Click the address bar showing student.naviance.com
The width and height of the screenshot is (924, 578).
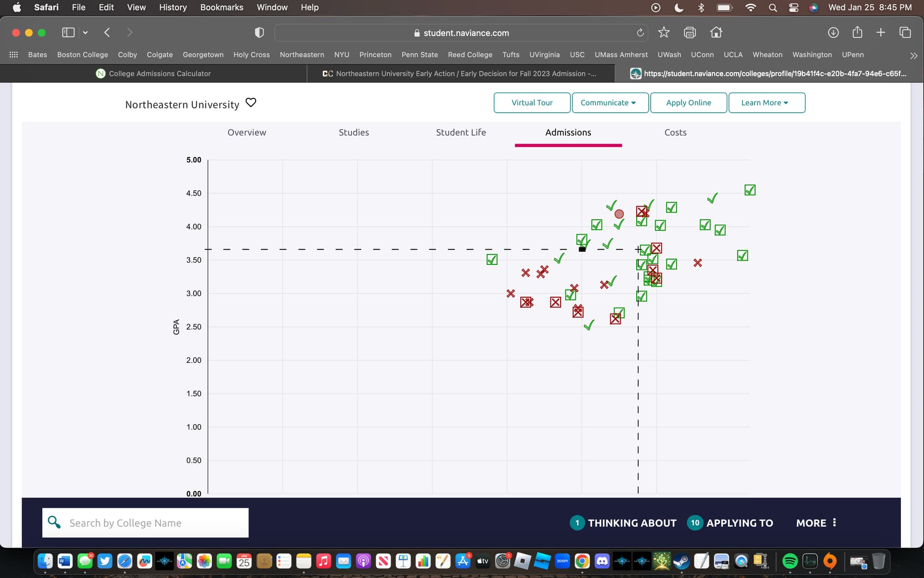click(x=461, y=33)
